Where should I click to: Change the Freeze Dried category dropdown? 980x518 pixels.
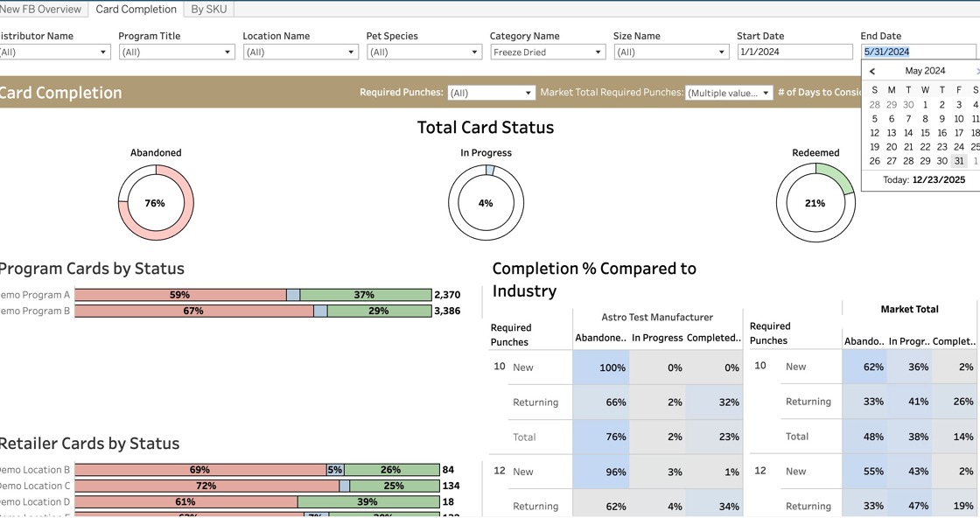(548, 52)
